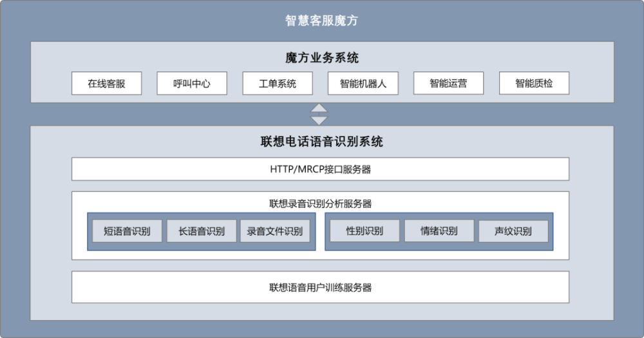This screenshot has width=644, height=338.
Task: Click the 联想录音识别分析服务器 label
Action: pyautogui.click(x=320, y=203)
